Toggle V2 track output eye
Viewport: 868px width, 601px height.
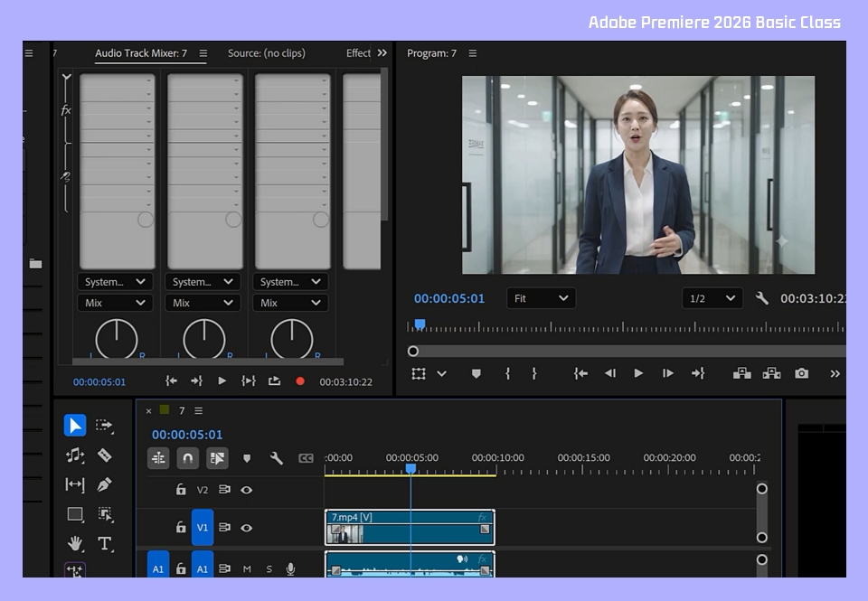pyautogui.click(x=246, y=490)
